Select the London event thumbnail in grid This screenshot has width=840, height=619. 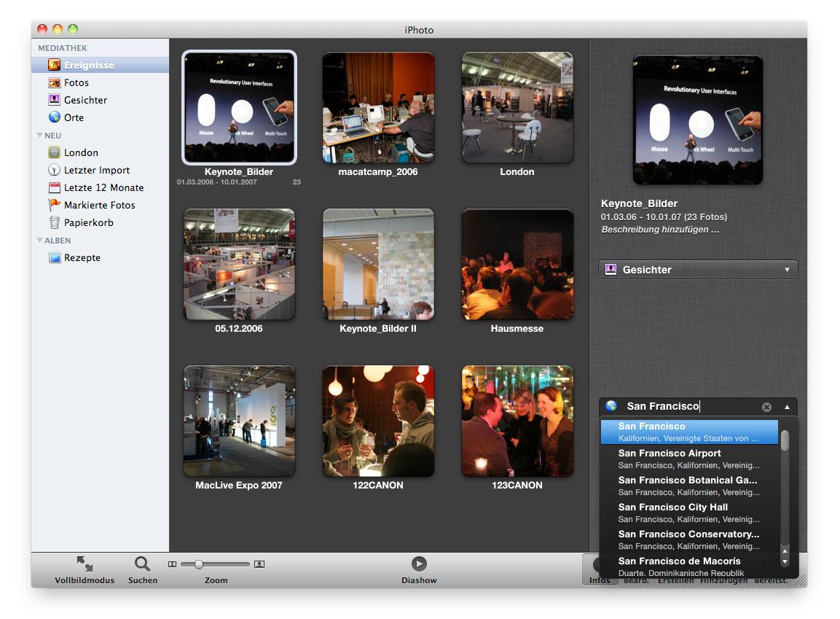(x=517, y=107)
